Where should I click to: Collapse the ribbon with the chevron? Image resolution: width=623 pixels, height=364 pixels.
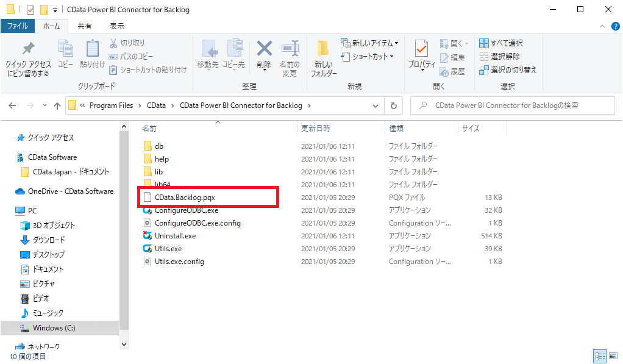[x=602, y=26]
